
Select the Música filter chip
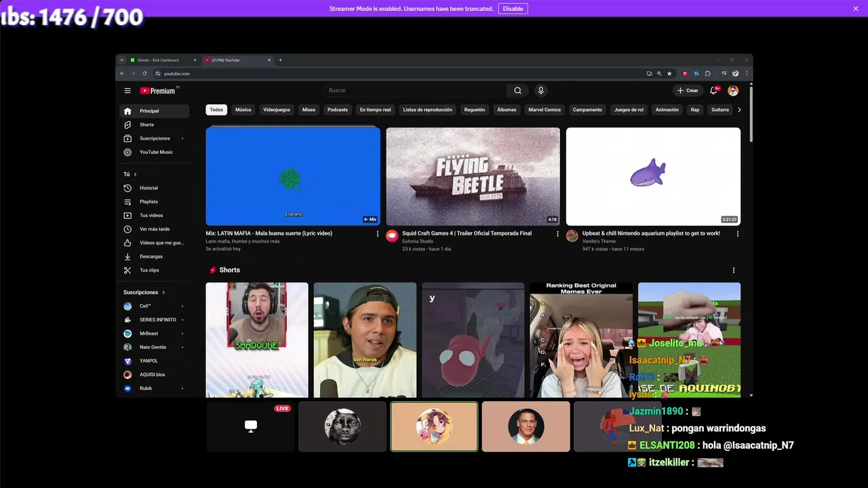[243, 110]
